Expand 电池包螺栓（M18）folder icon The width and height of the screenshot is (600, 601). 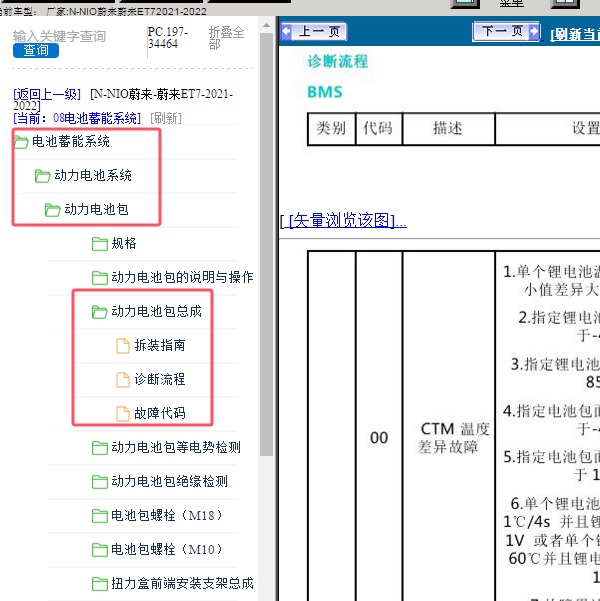(100, 516)
